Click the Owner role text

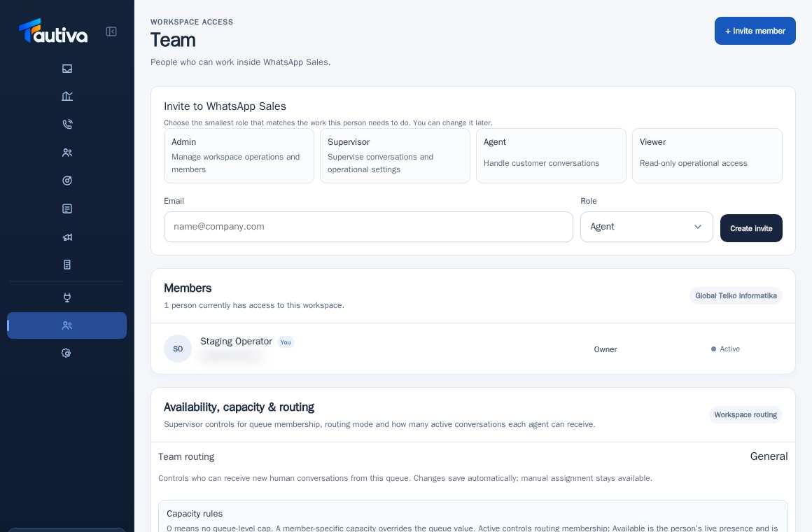coord(605,349)
